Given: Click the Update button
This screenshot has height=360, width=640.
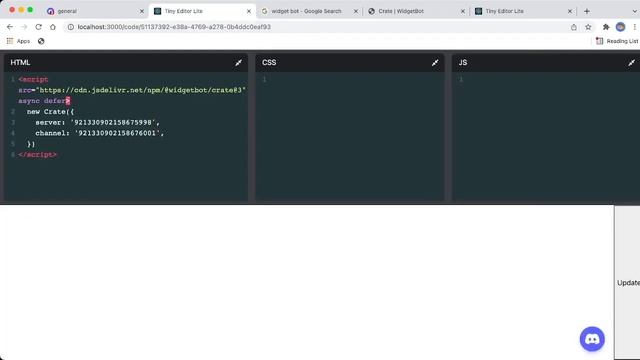Looking at the screenshot, I should [x=628, y=282].
